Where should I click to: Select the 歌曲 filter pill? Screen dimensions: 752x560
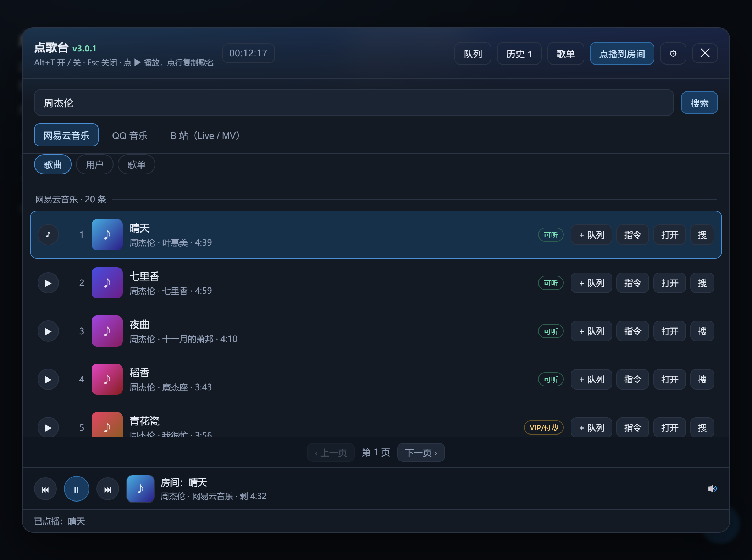(53, 164)
